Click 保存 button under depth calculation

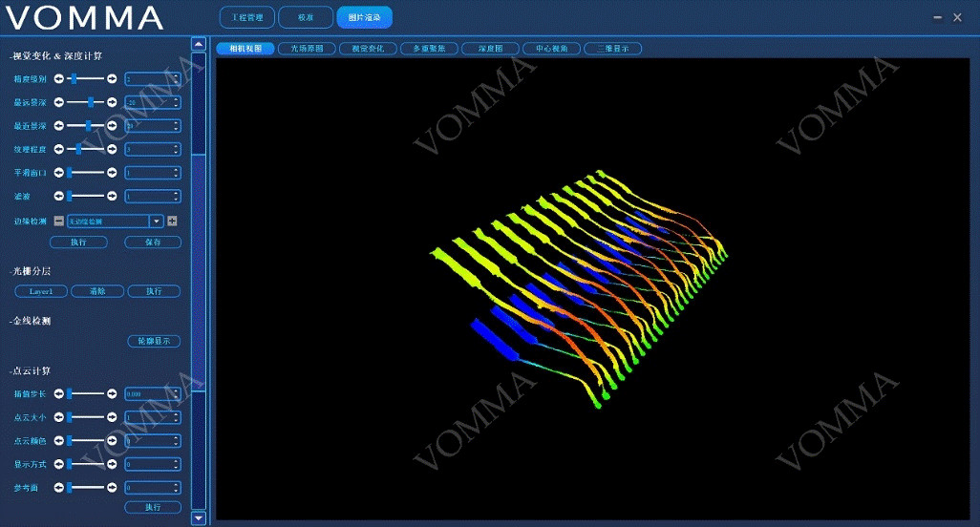(x=153, y=242)
